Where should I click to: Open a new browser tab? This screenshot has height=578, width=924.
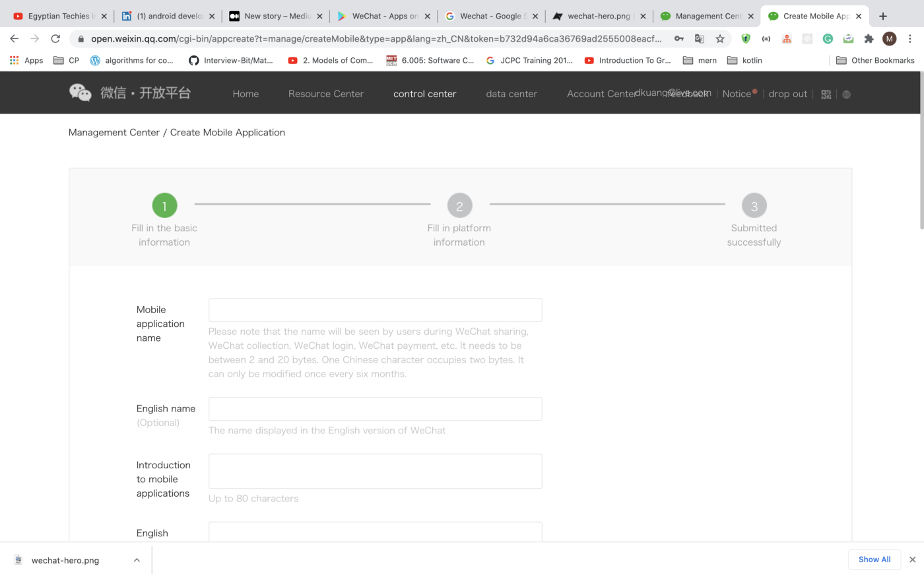click(x=883, y=16)
